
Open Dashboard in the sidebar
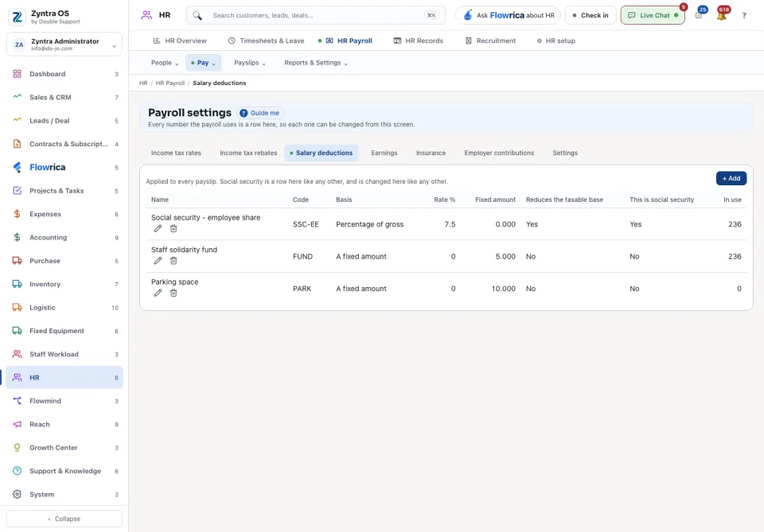tap(64, 74)
